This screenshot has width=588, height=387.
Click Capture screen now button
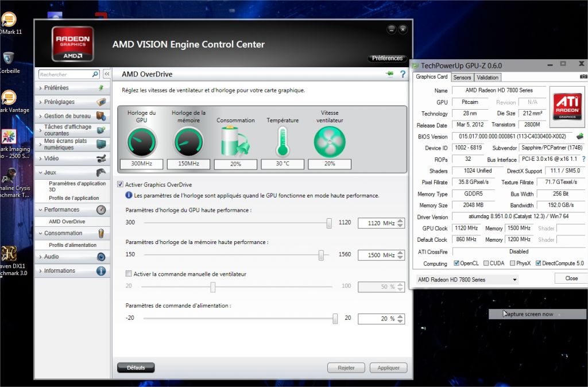tap(537, 314)
